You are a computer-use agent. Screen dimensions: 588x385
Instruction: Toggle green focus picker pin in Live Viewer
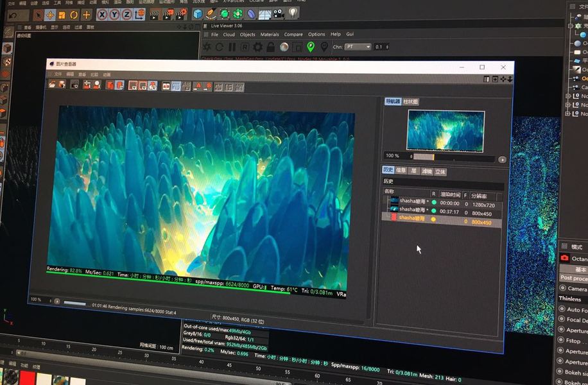(x=311, y=47)
